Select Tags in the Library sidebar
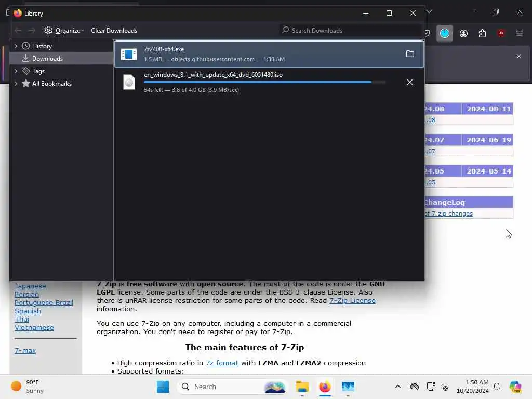Viewport: 532px width, 399px height. tap(38, 71)
